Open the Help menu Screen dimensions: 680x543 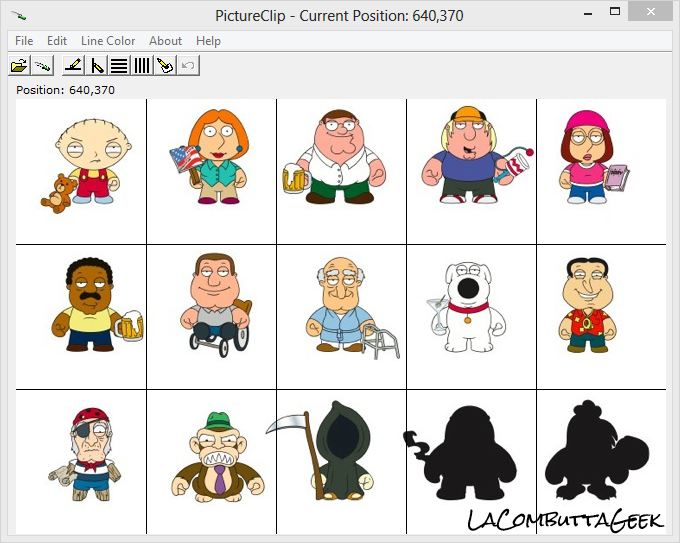point(208,41)
